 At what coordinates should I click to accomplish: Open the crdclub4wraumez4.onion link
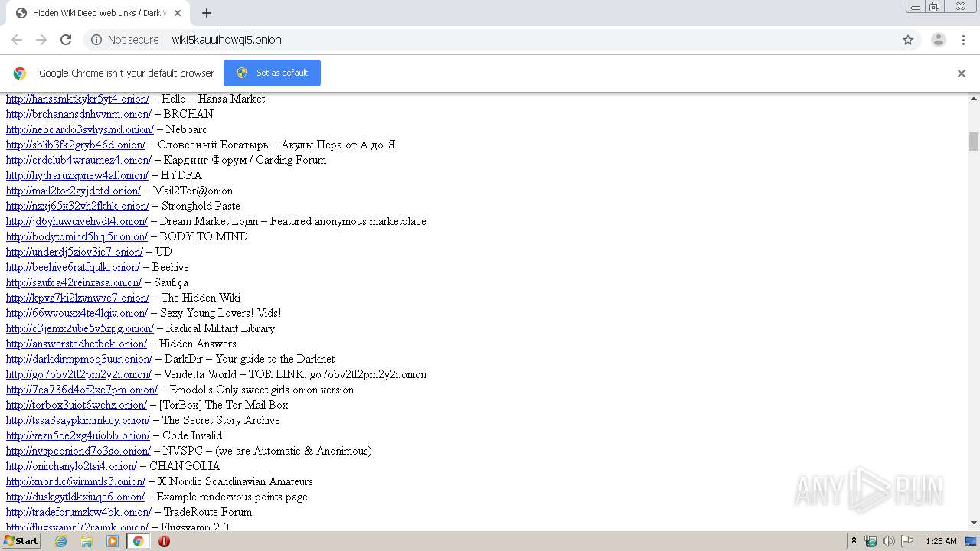(79, 160)
